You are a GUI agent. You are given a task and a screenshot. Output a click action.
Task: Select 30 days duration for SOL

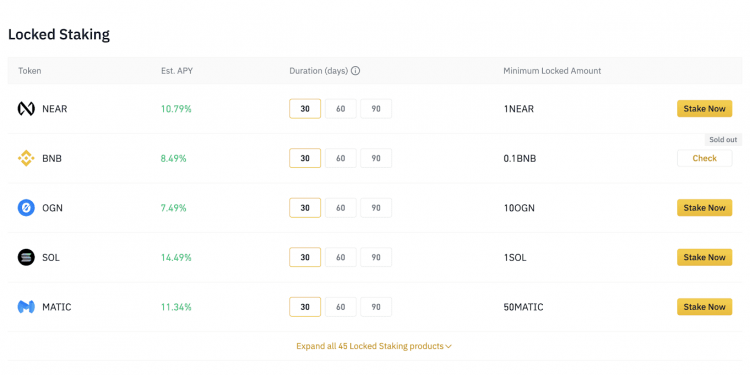point(305,257)
